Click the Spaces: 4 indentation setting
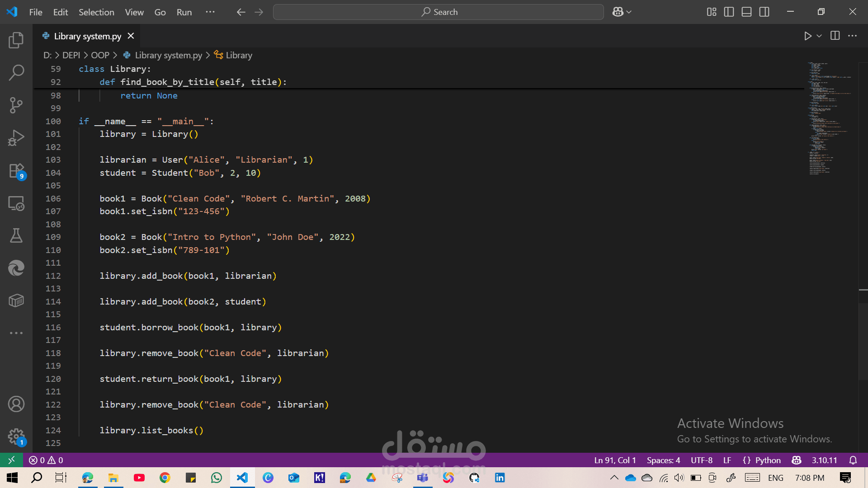 pyautogui.click(x=663, y=460)
